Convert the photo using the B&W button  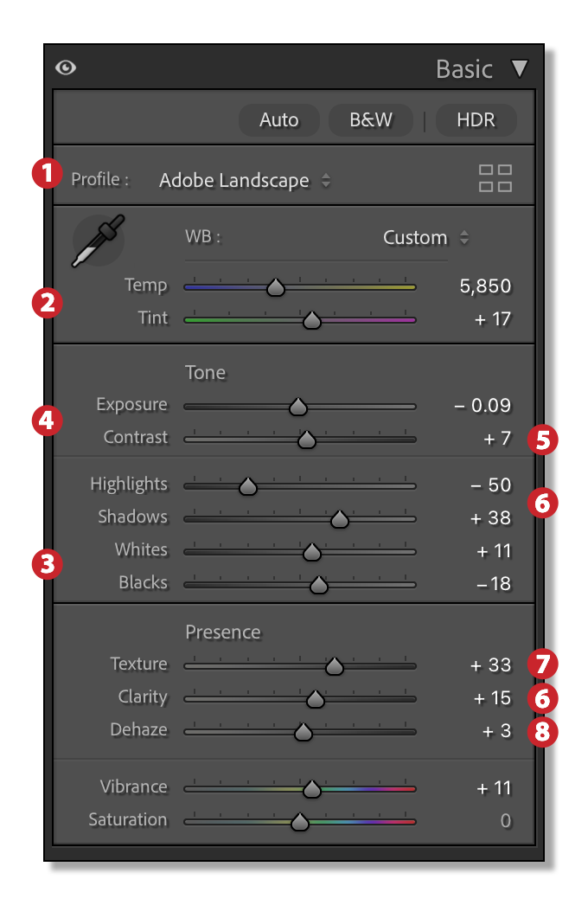click(370, 120)
